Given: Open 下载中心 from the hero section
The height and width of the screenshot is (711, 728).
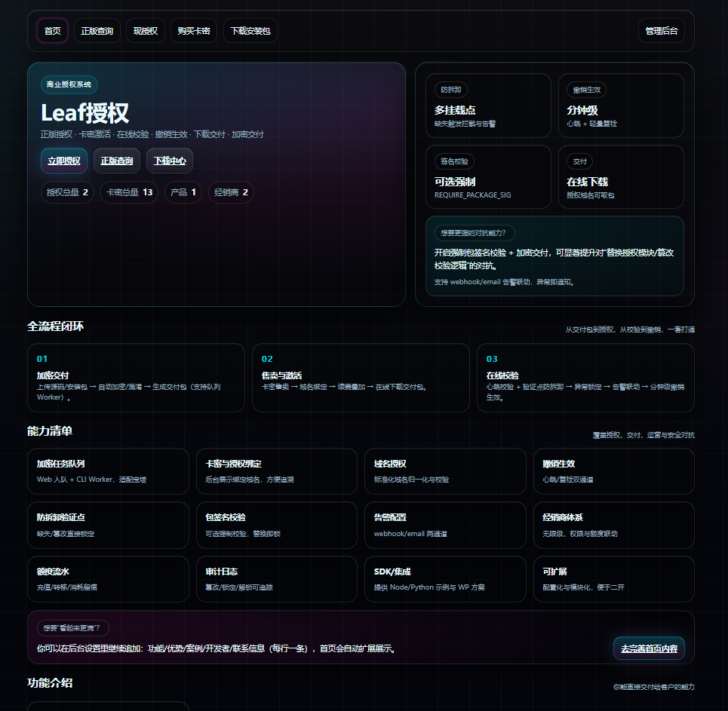Looking at the screenshot, I should point(170,161).
